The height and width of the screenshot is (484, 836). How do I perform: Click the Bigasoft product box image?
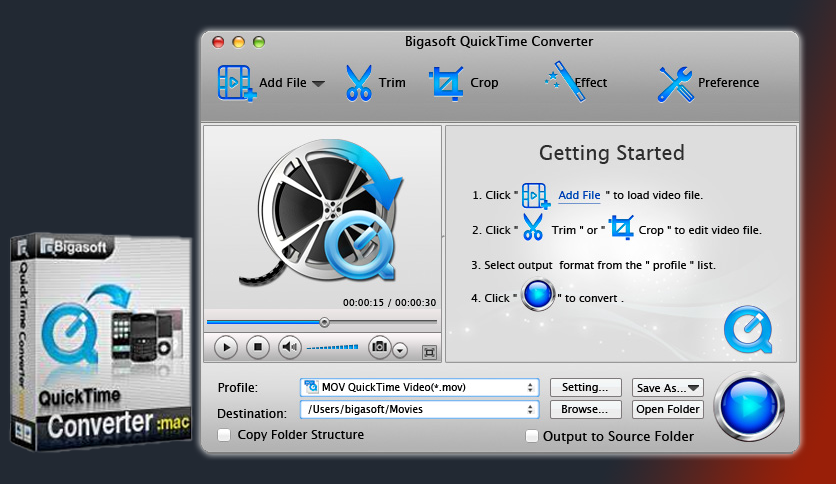[101, 342]
